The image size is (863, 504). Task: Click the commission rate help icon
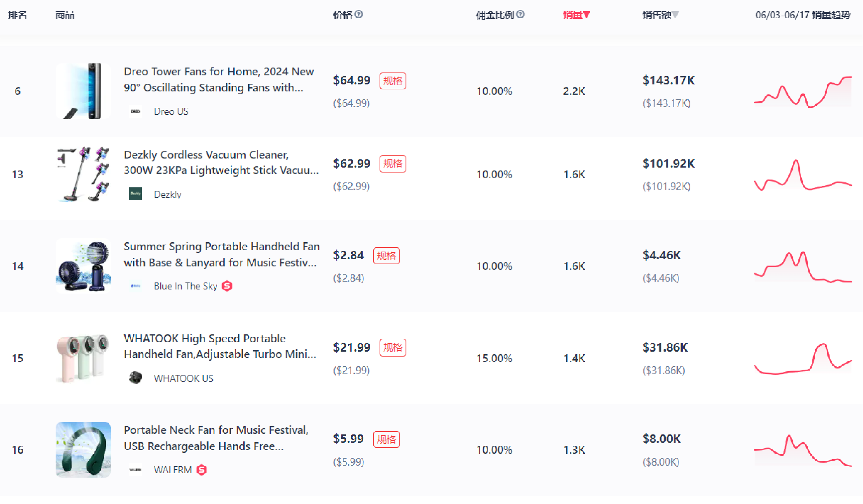point(521,14)
